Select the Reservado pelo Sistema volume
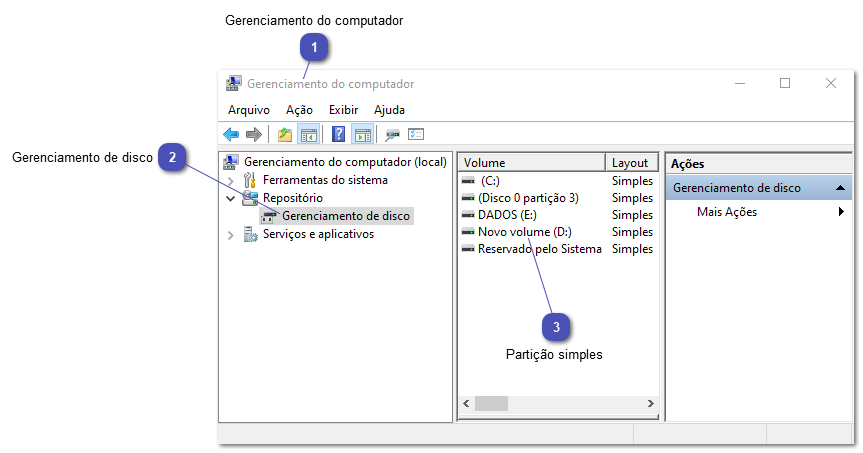This screenshot has width=863, height=453. coord(539,249)
